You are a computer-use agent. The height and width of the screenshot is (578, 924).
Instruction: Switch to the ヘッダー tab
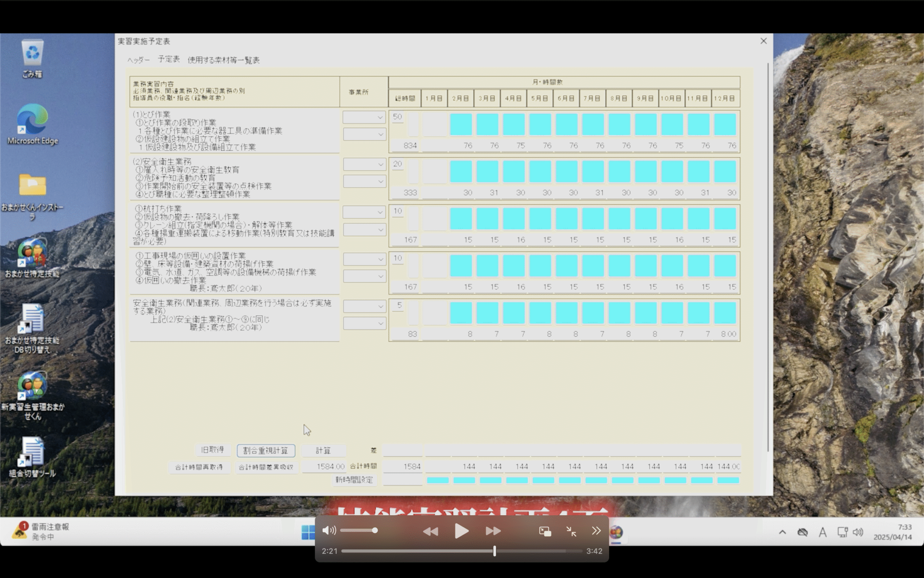139,60
